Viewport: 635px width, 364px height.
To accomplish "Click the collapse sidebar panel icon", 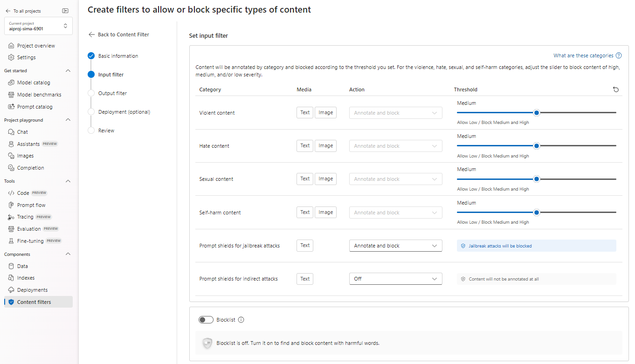I will click(65, 11).
